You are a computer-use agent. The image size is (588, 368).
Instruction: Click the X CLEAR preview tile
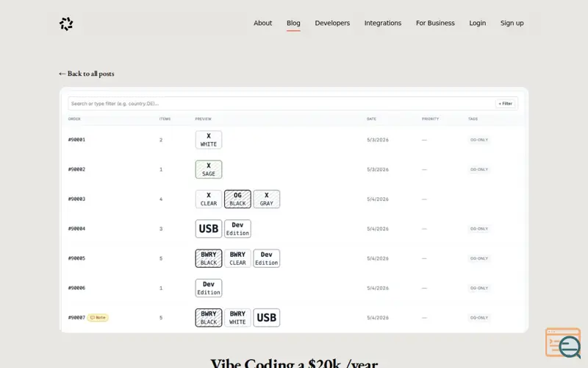click(x=209, y=199)
